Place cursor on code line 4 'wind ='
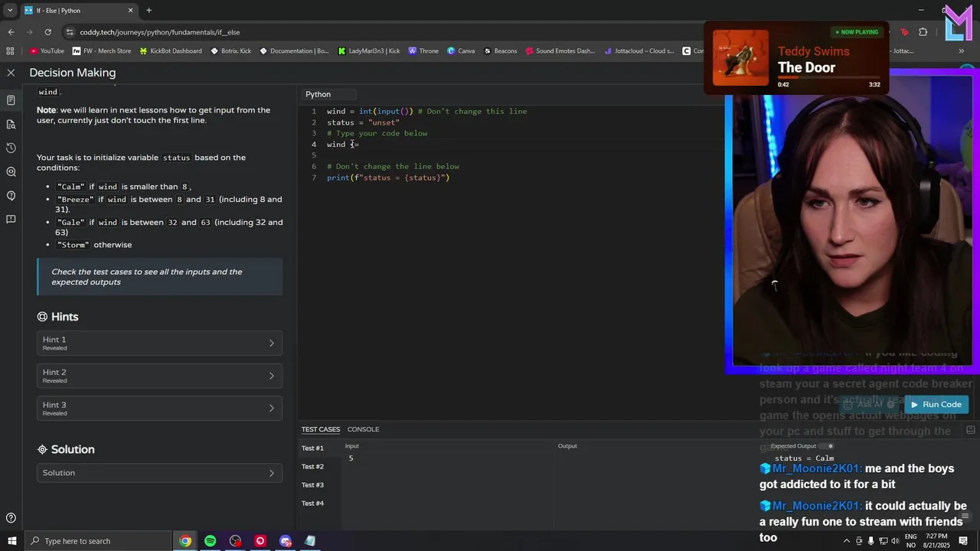The width and height of the screenshot is (980, 551). point(343,145)
